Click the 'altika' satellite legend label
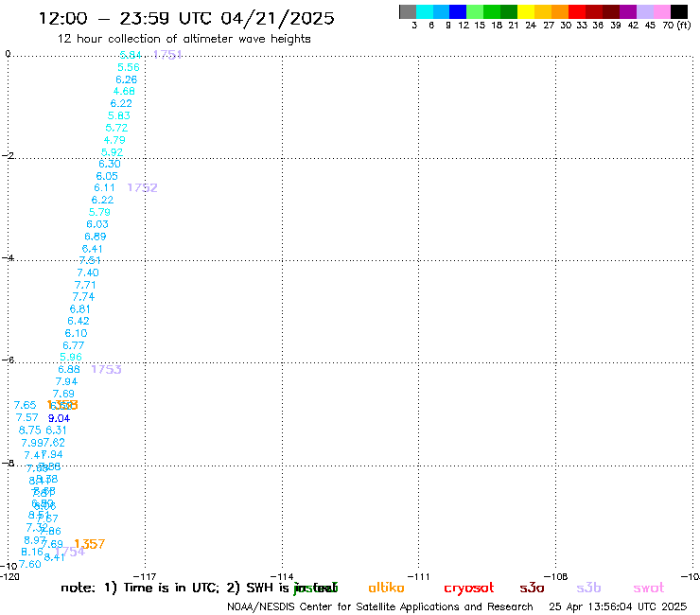 (x=386, y=588)
